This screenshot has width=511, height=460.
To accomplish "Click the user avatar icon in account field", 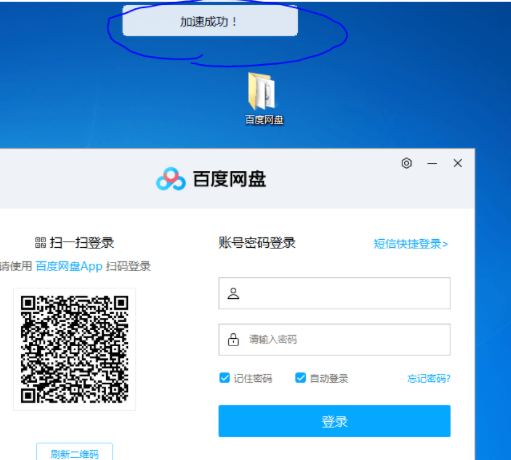I will tap(233, 293).
